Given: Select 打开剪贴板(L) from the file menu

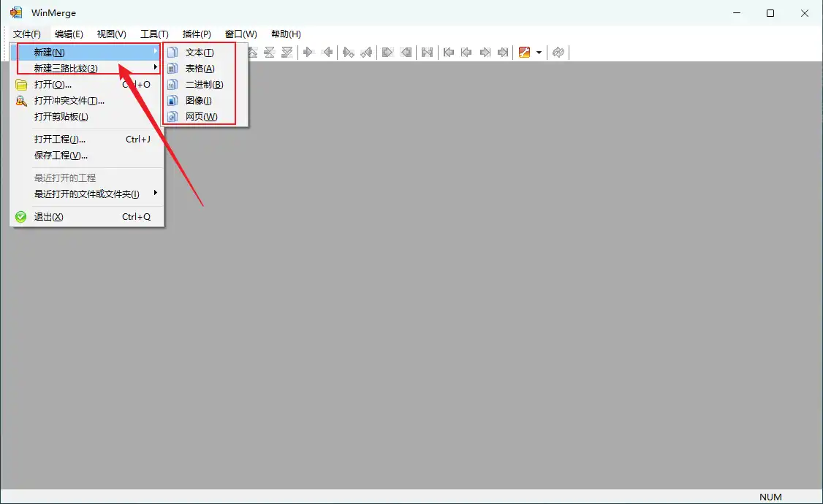Looking at the screenshot, I should 61,117.
